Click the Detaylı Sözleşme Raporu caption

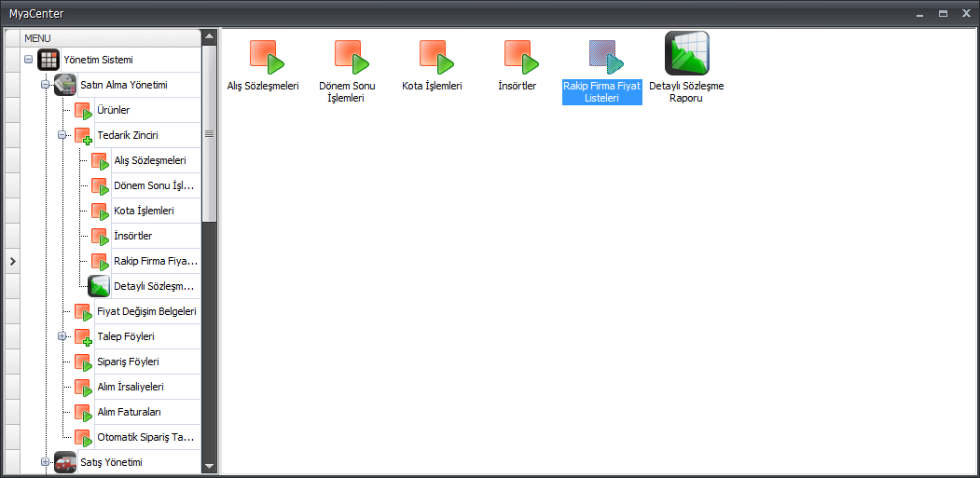[x=686, y=92]
